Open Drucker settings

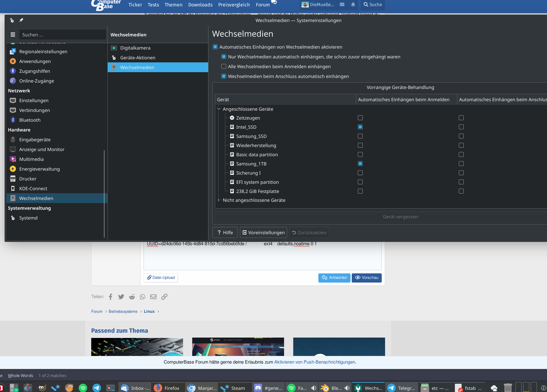(x=28, y=179)
